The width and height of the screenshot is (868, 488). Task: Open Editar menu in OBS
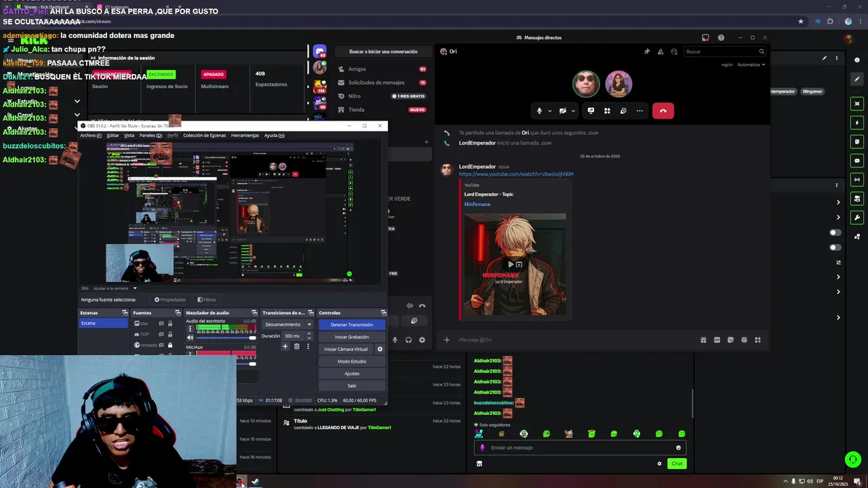click(113, 136)
